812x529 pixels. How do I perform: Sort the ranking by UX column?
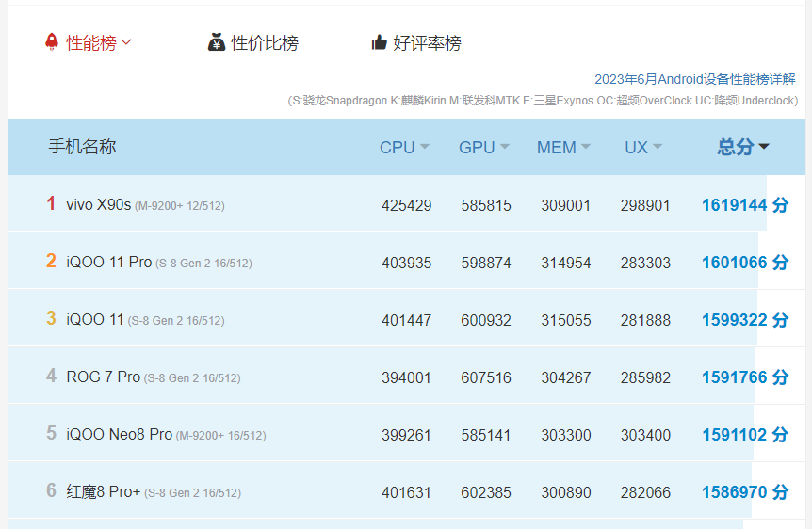(643, 148)
